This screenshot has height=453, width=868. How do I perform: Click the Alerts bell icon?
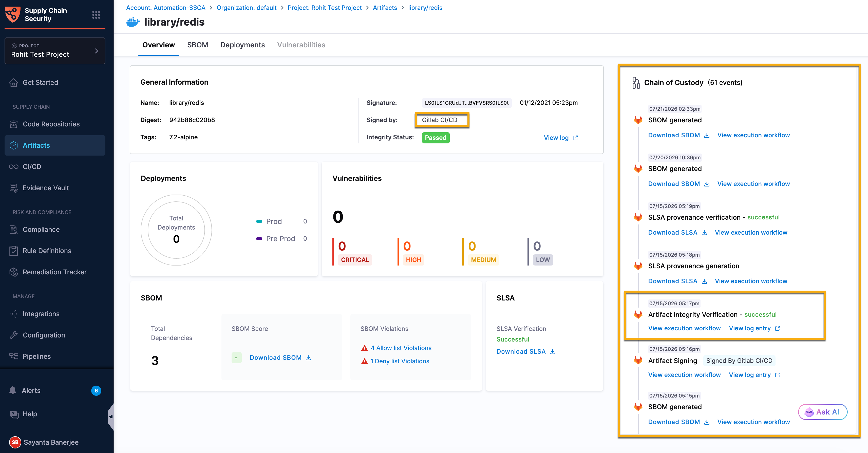[x=13, y=390]
